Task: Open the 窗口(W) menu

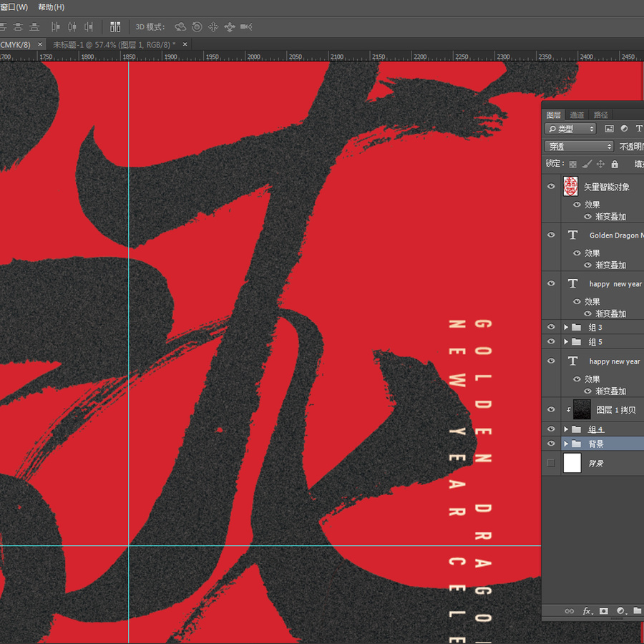Action: pyautogui.click(x=14, y=7)
